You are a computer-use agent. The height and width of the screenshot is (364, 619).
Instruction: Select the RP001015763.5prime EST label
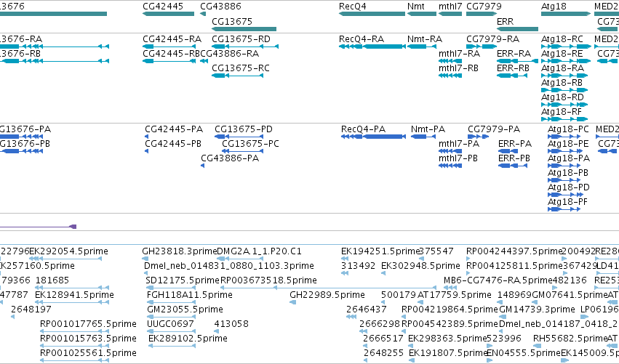coord(88,339)
